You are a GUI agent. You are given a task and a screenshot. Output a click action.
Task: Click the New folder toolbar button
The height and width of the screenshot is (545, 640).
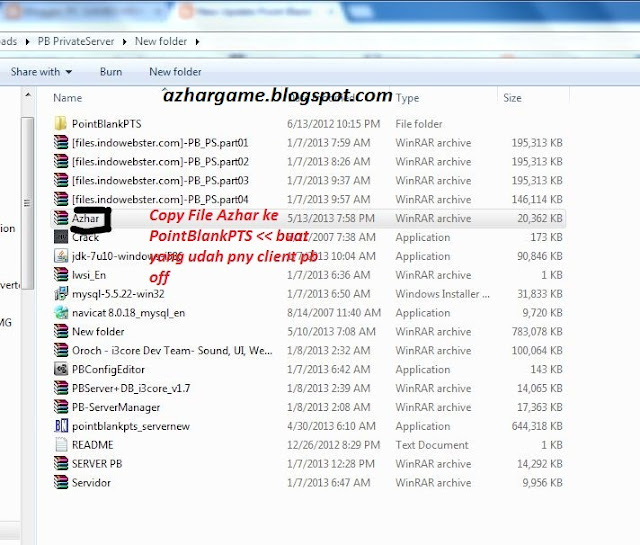176,72
